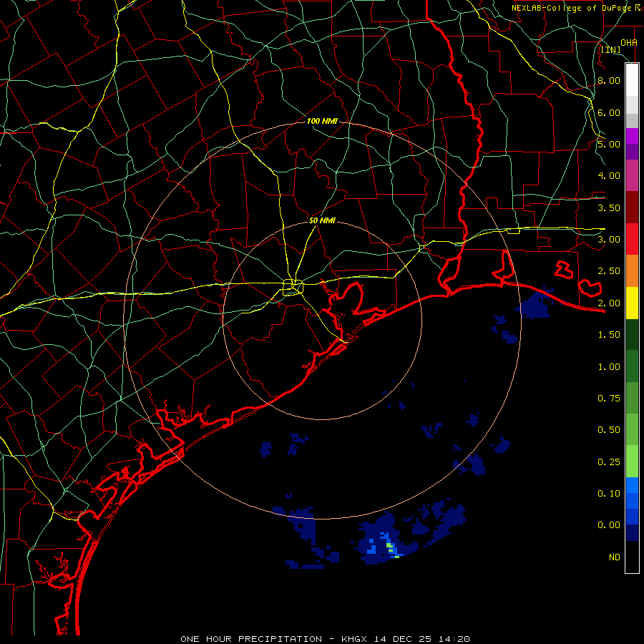Viewport: 644px width, 644px height.
Task: Click the 5.00 legend value
Action: pos(609,144)
